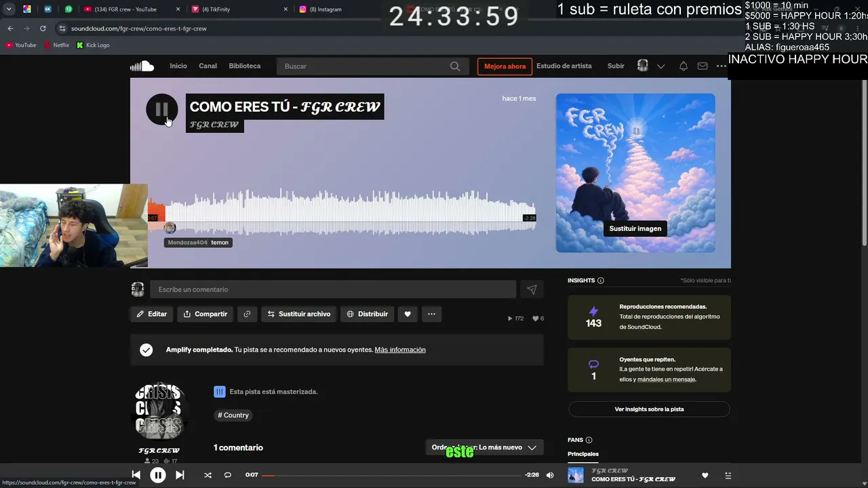Screen dimensions: 868x488
Task: Click the magnifier search icon
Action: tap(455, 66)
